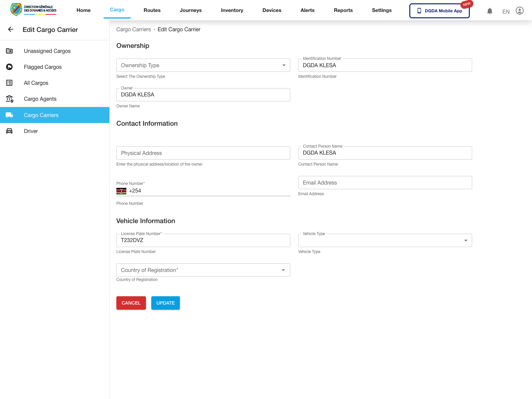Viewport: 532px width, 399px height.
Task: Click the Update button
Action: point(165,303)
